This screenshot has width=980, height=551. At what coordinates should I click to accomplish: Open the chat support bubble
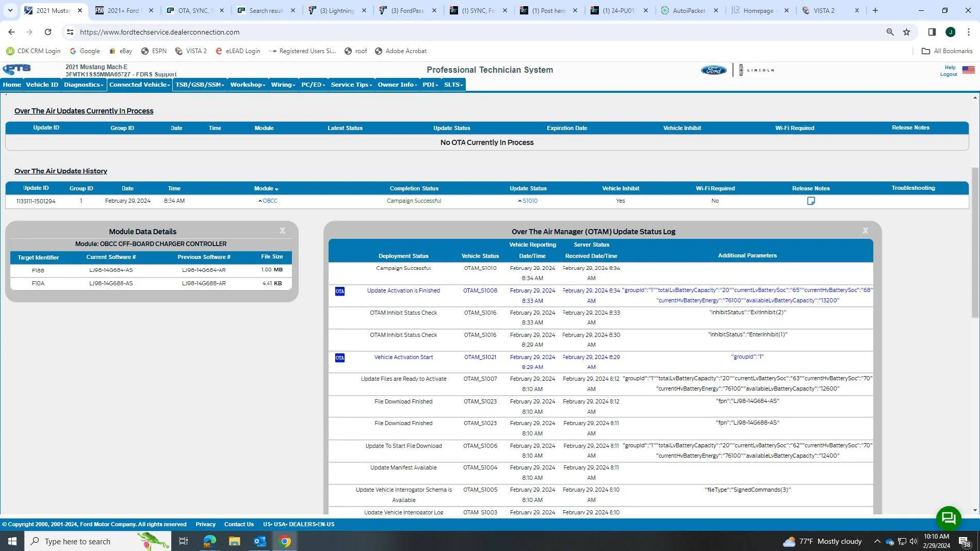click(949, 517)
